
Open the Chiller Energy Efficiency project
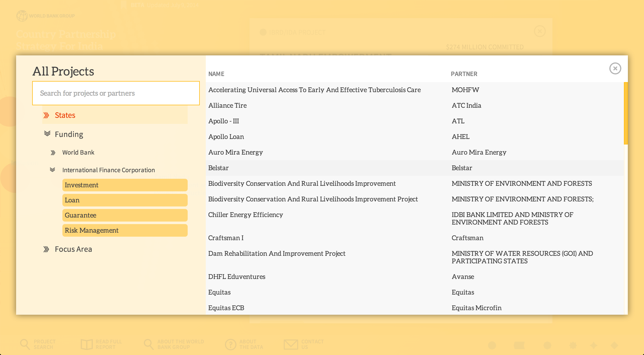point(246,215)
